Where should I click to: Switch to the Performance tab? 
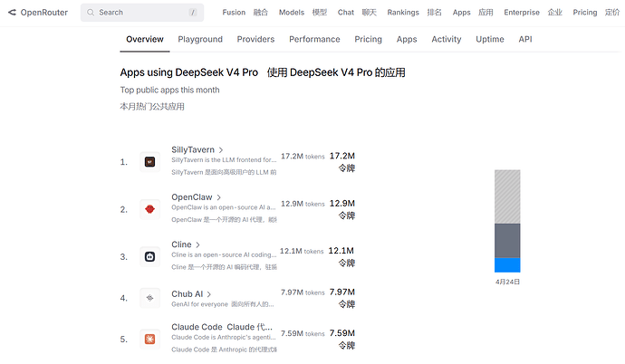tap(314, 39)
